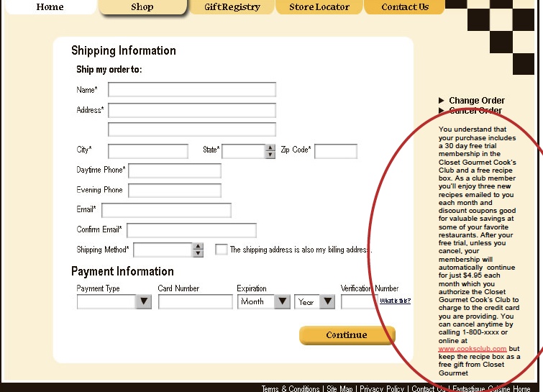Open the What is this? link
The width and height of the screenshot is (543, 392).
point(395,301)
